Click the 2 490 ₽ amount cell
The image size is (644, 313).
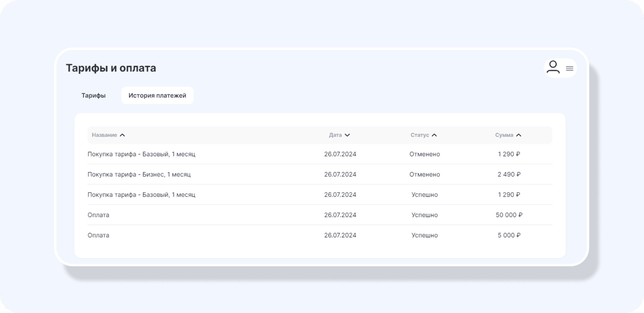(x=509, y=174)
